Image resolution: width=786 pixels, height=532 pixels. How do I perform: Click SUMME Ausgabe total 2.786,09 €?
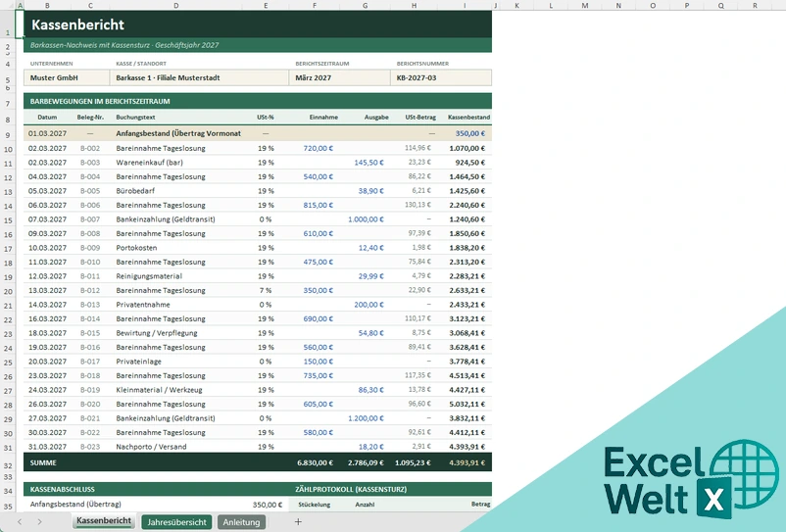point(366,462)
